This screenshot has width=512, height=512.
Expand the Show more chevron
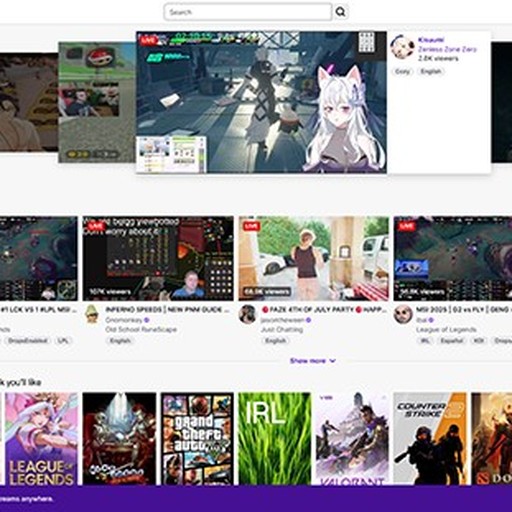pyautogui.click(x=332, y=361)
